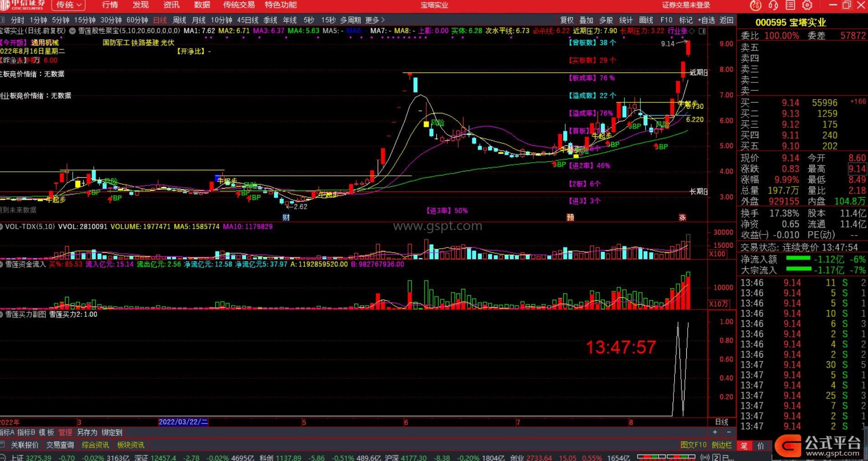
Task: Click the circle icon before 雪莲资金流入
Action: click(x=1, y=264)
